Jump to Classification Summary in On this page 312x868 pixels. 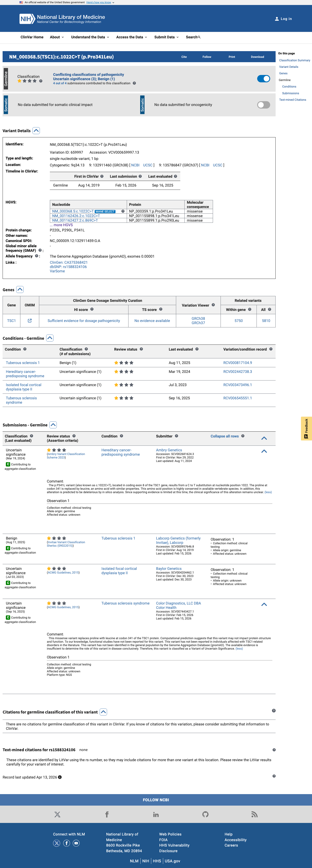[x=294, y=60]
